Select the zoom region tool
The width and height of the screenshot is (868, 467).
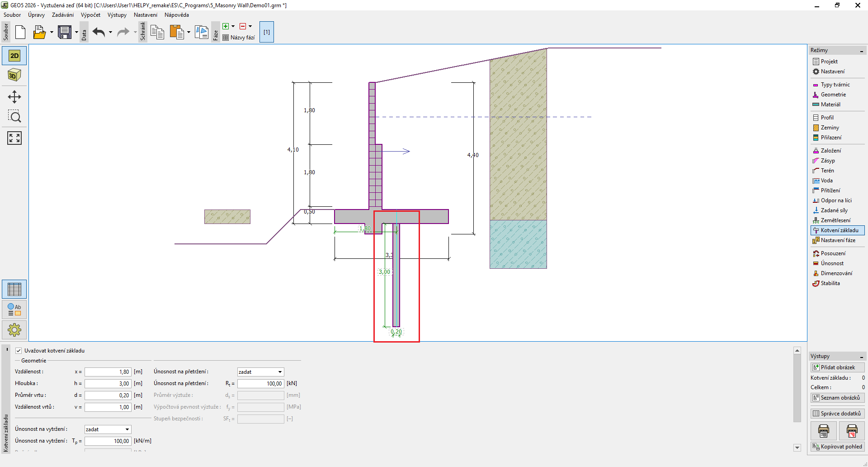[x=14, y=117]
